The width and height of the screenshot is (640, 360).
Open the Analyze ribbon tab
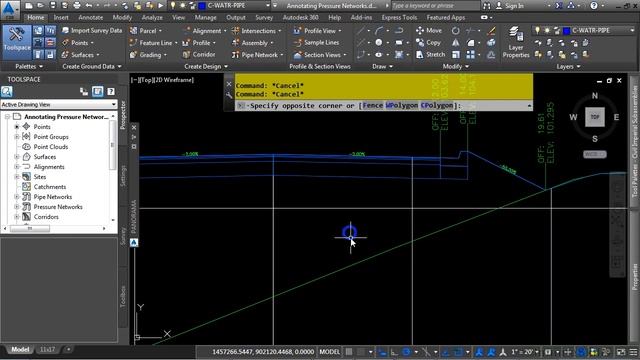[x=152, y=18]
